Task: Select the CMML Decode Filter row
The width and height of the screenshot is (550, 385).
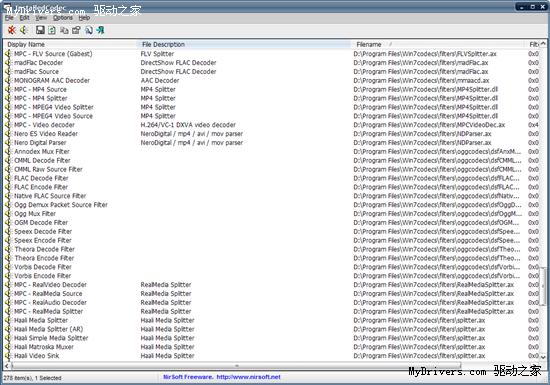Action: [272, 160]
